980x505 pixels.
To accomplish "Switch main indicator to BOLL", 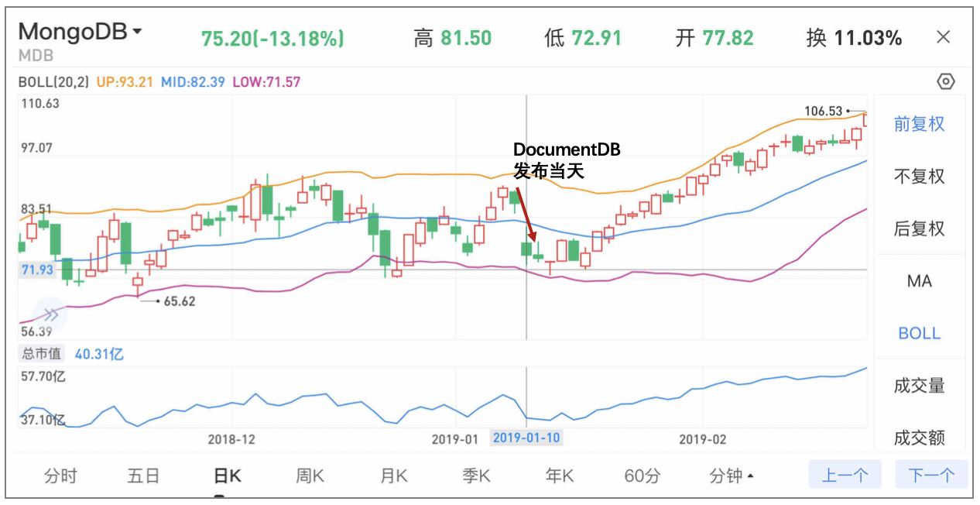I will 920,333.
